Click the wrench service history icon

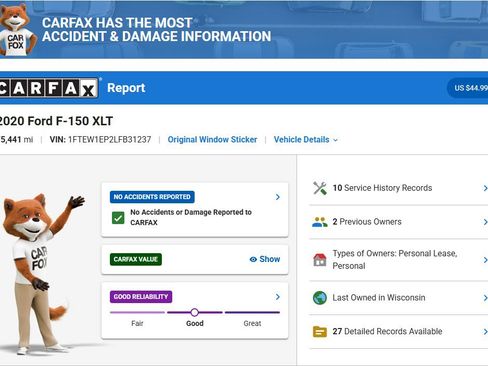320,188
